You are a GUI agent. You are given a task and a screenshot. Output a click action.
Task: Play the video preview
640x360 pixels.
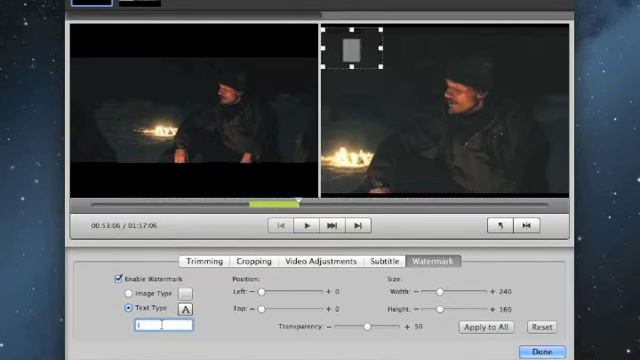307,226
